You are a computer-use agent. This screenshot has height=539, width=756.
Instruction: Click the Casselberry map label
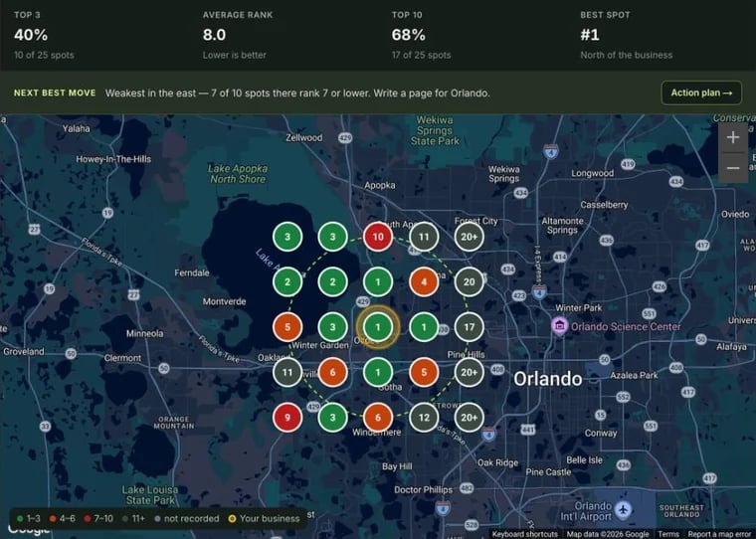pos(604,205)
